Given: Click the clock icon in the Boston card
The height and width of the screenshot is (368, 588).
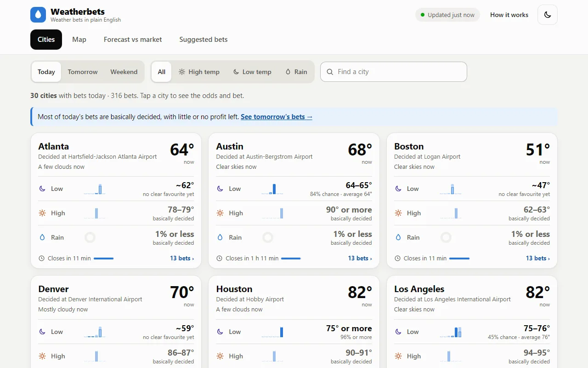Looking at the screenshot, I should 397,259.
